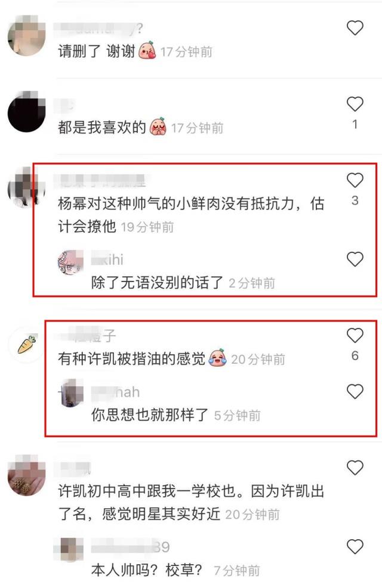Reply to '你思想也就那样了' comment text
This screenshot has width=382, height=588.
150,414
